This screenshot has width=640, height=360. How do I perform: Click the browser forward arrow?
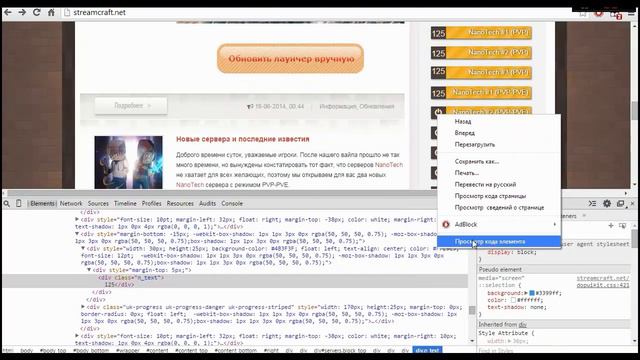[22, 12]
